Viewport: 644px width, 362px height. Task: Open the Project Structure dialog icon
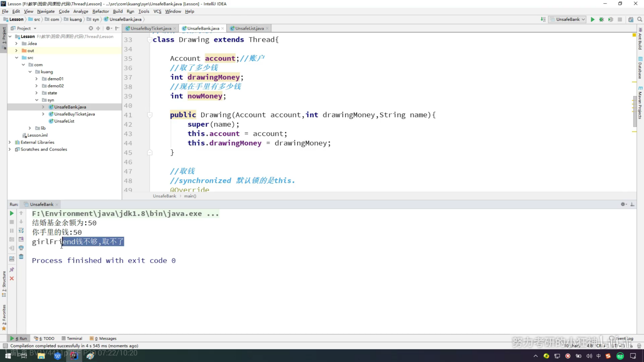pyautogui.click(x=631, y=19)
